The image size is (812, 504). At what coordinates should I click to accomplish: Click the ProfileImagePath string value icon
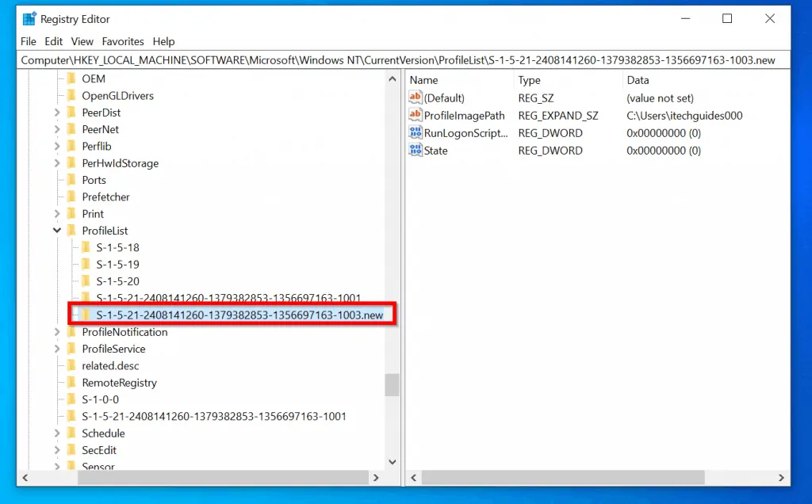click(x=416, y=116)
